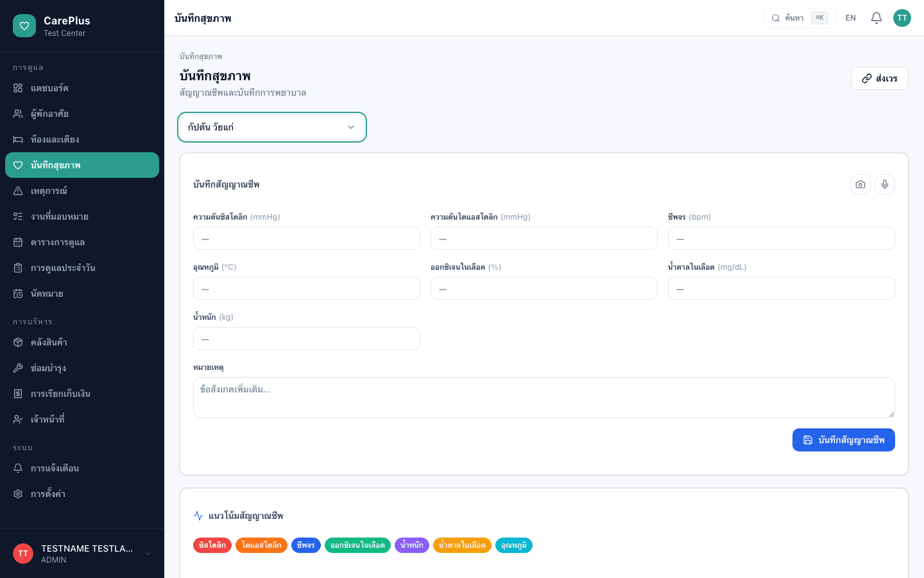Focus the ความดันไดแอสโตลิก input field
This screenshot has width=924, height=578.
coord(544,238)
